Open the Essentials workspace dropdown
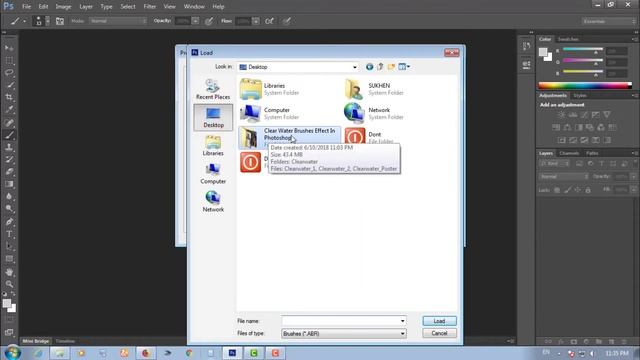The height and width of the screenshot is (360, 640). point(609,21)
